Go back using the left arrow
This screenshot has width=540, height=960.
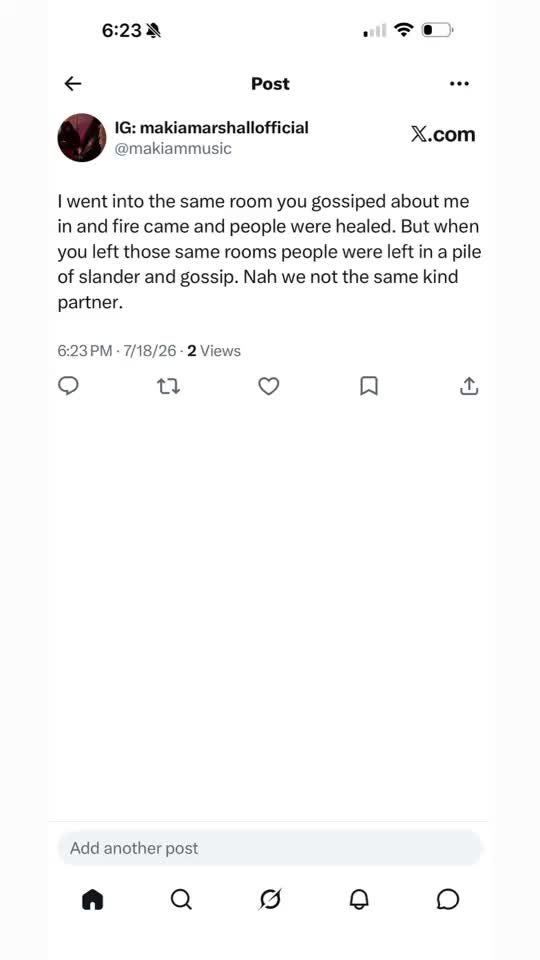(x=73, y=83)
